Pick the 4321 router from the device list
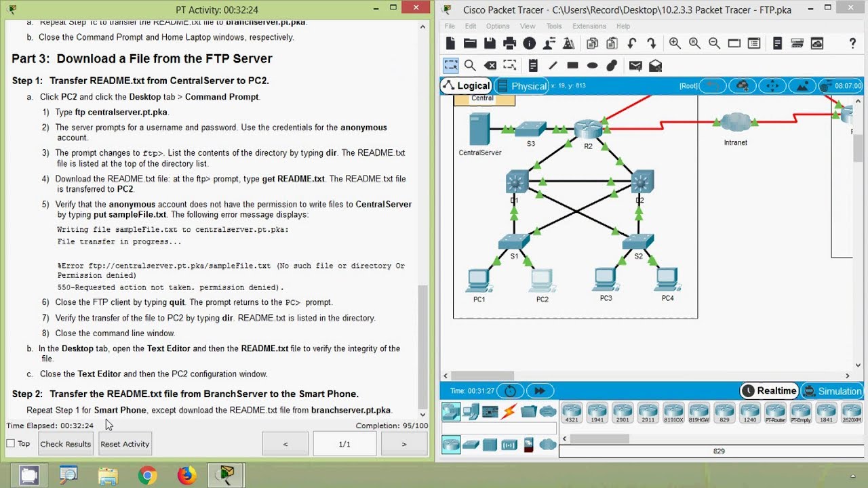The height and width of the screenshot is (488, 868). (x=572, y=412)
